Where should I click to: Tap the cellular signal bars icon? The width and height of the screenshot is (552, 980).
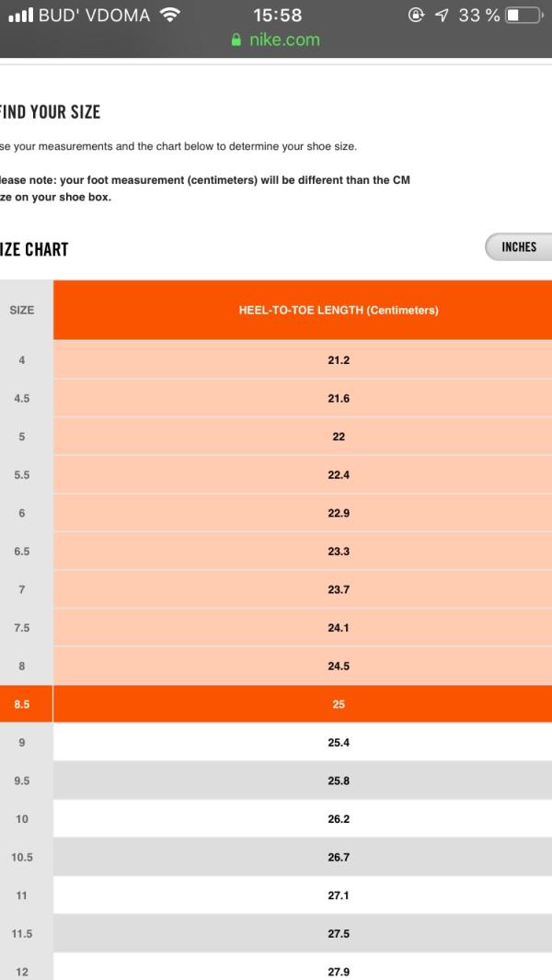[x=20, y=15]
